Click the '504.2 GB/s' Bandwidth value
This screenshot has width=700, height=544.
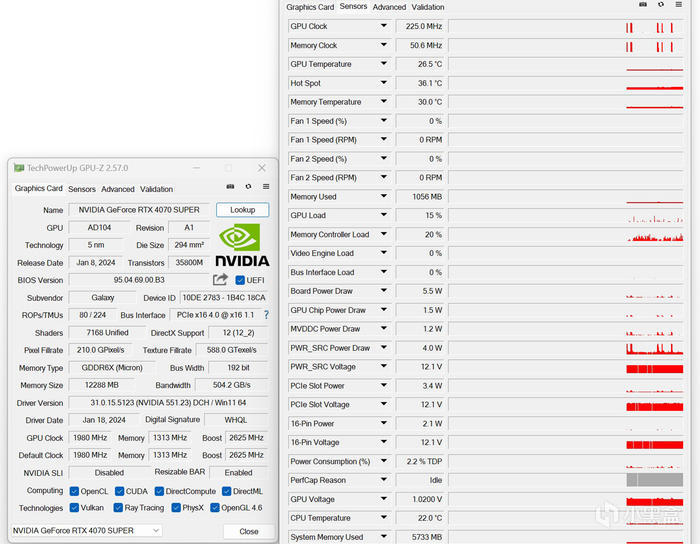click(232, 385)
